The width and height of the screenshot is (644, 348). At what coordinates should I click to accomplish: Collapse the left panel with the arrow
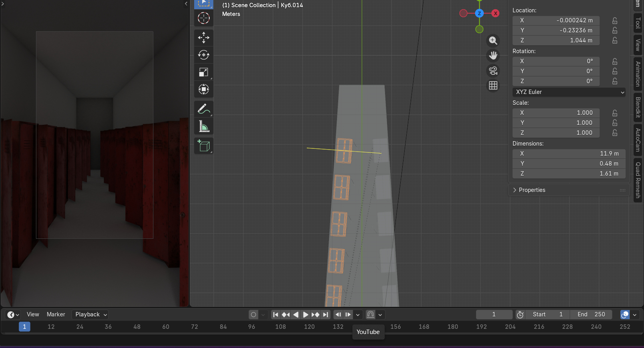[x=186, y=4]
